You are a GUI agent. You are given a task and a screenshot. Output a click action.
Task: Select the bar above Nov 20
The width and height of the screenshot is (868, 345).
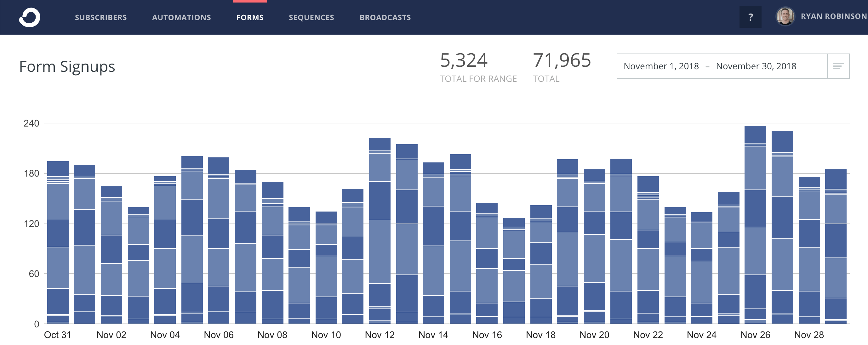coord(594,246)
